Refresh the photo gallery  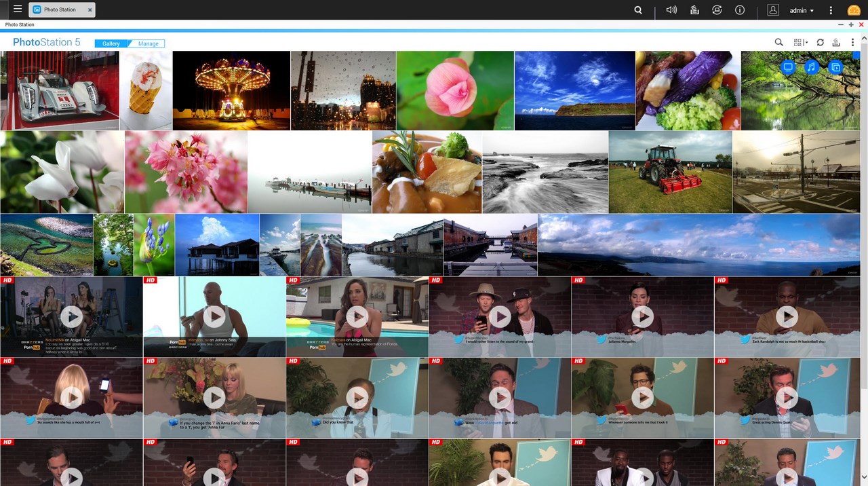[820, 43]
